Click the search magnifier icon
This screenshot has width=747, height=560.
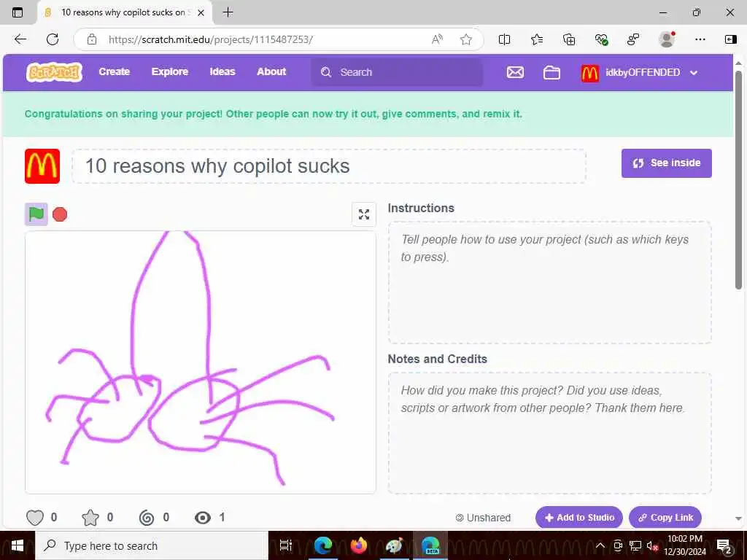tap(326, 72)
